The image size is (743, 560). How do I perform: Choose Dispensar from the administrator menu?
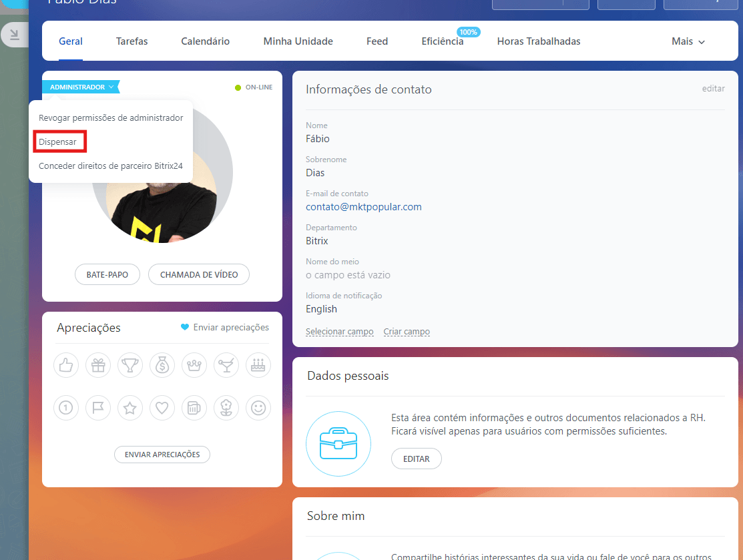click(x=57, y=142)
